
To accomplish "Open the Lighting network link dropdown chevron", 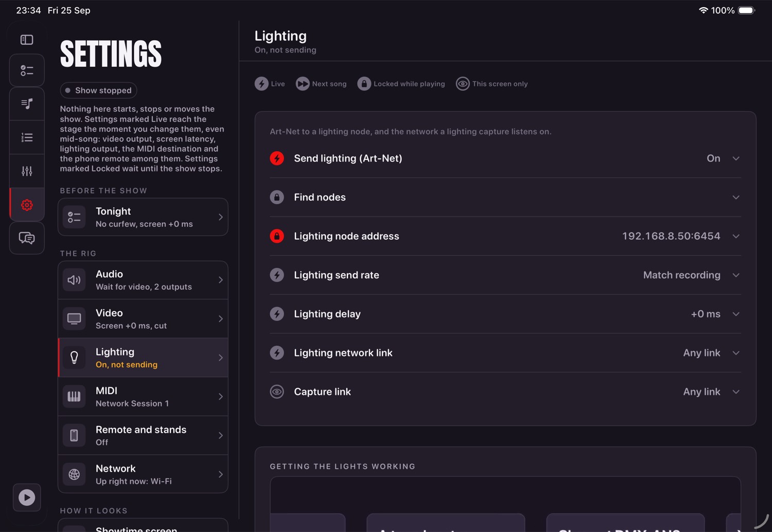I will point(736,353).
